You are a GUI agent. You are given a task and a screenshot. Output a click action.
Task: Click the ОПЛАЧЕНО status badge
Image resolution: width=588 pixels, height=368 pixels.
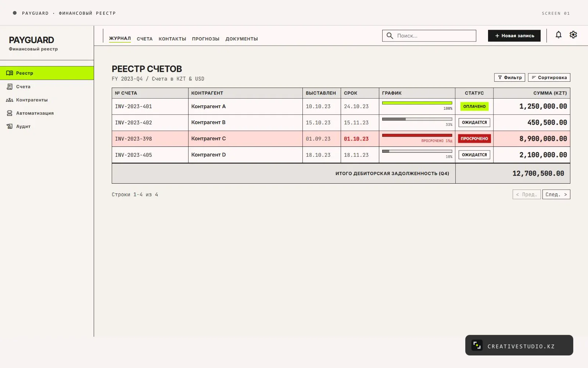point(474,106)
